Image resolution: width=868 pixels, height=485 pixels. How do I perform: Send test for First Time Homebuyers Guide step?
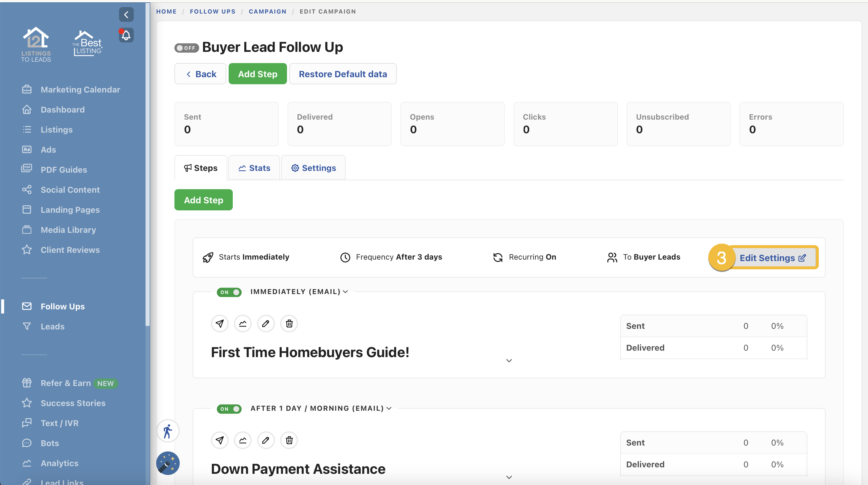coord(220,324)
